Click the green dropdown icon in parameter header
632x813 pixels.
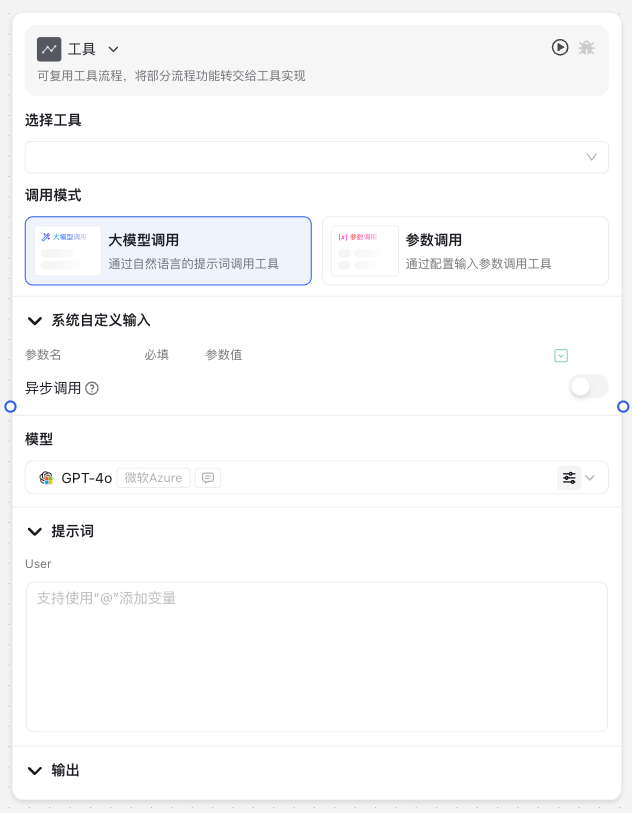click(561, 356)
